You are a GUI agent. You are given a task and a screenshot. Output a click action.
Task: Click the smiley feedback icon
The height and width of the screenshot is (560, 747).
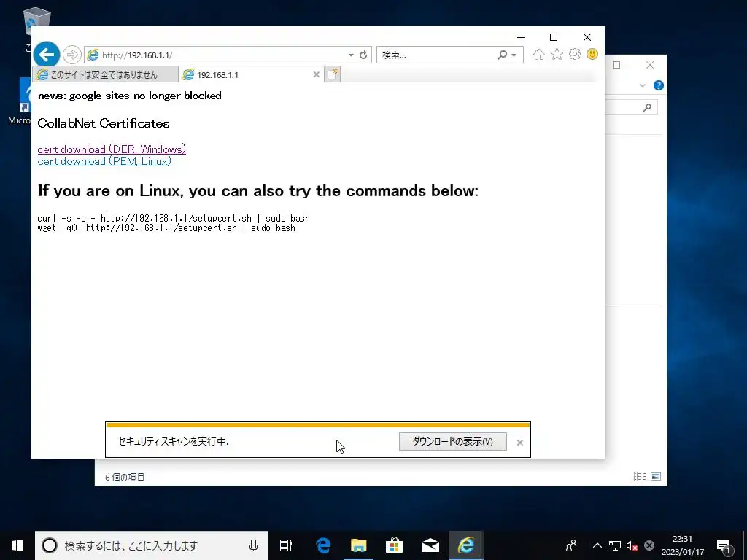click(x=592, y=54)
